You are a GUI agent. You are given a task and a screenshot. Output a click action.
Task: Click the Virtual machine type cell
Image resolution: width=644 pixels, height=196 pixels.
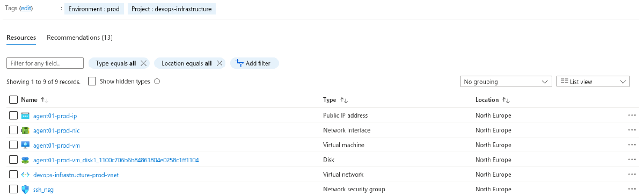pos(343,145)
